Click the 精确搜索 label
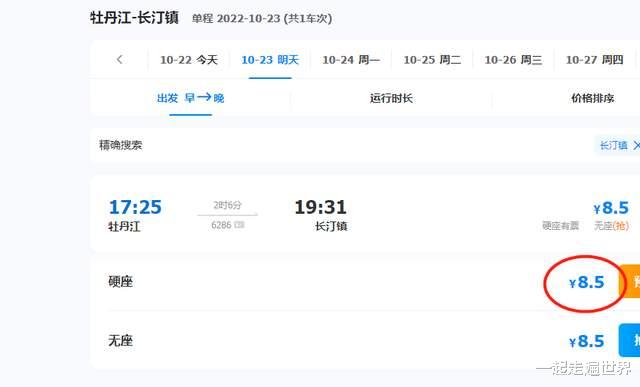 pos(120,145)
